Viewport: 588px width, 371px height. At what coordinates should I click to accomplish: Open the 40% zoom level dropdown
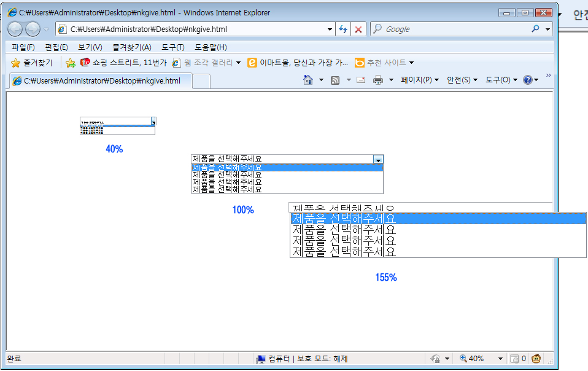click(501, 359)
